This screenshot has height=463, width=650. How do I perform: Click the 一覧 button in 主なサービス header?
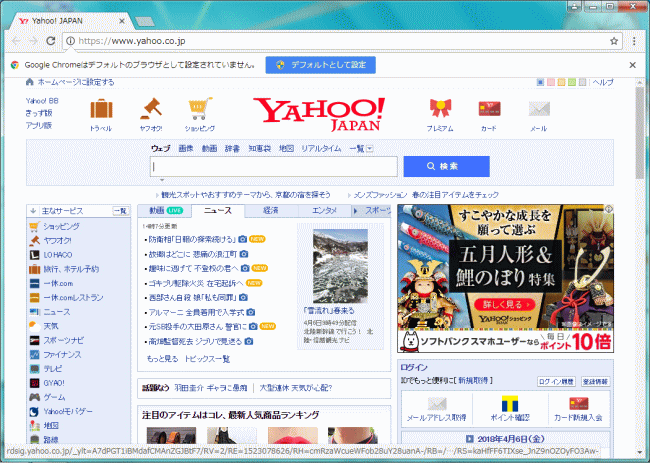[121, 211]
